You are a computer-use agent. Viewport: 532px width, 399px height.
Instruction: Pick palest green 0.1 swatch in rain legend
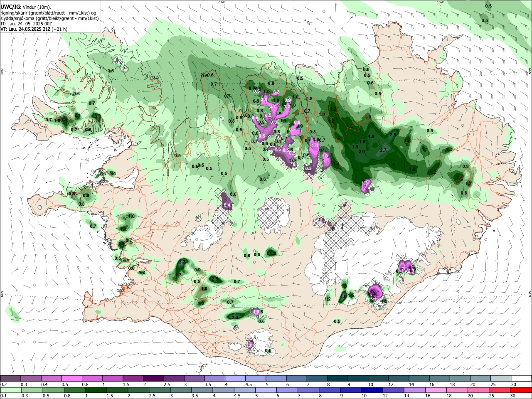(11, 390)
